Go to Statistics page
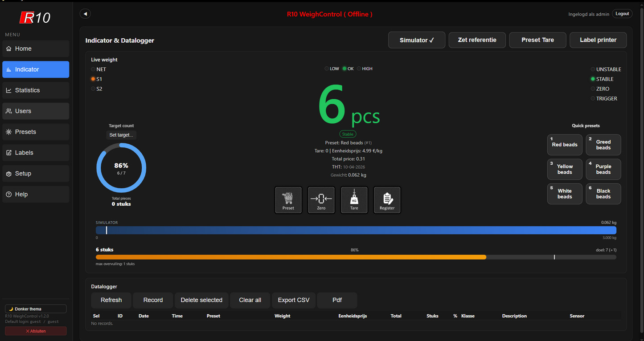 [x=36, y=90]
